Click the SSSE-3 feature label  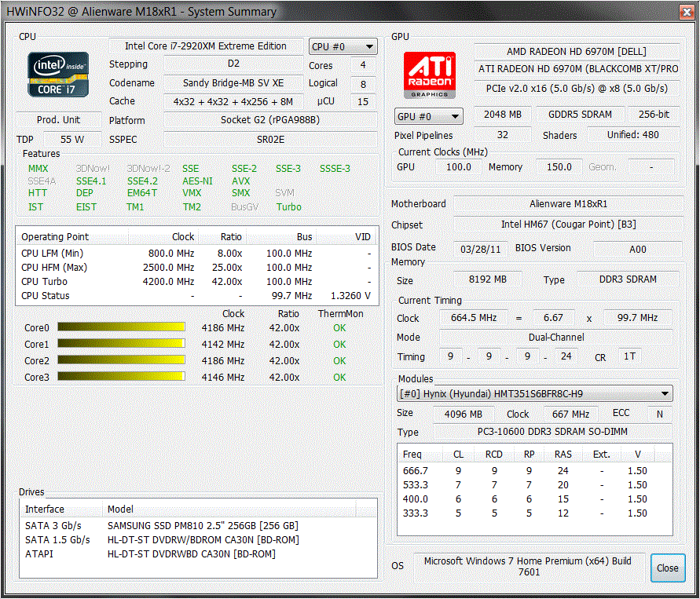pyautogui.click(x=335, y=169)
